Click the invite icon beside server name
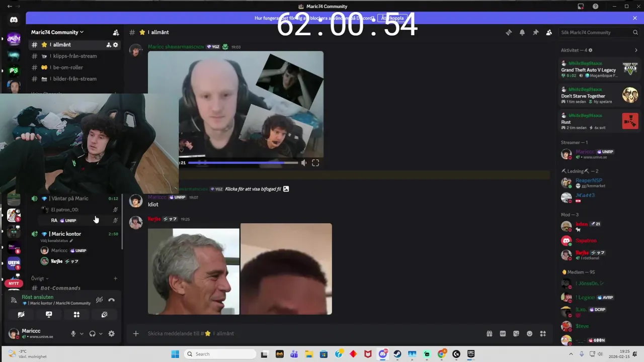The image size is (644, 362). click(116, 32)
